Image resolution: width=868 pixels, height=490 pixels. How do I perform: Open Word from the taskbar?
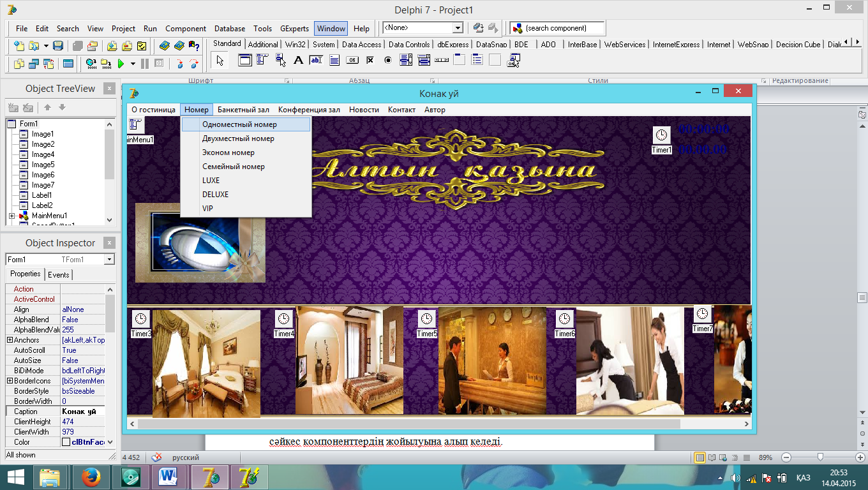tap(168, 477)
